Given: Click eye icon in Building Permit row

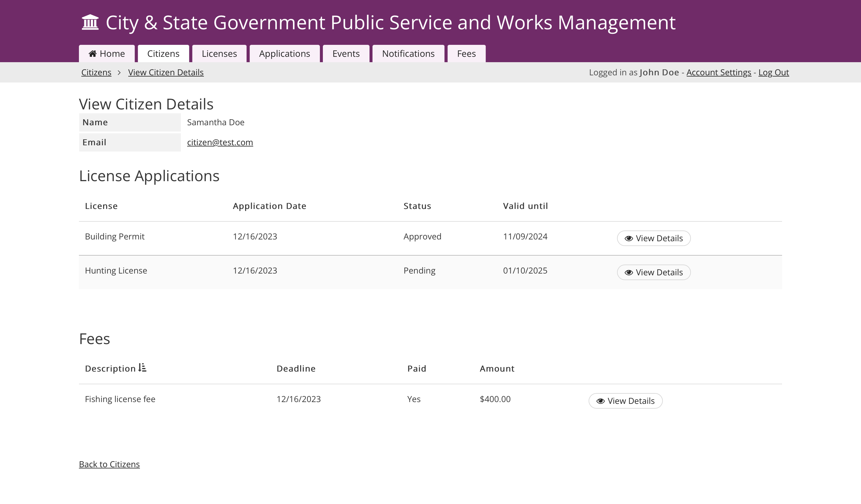Looking at the screenshot, I should (x=629, y=239).
